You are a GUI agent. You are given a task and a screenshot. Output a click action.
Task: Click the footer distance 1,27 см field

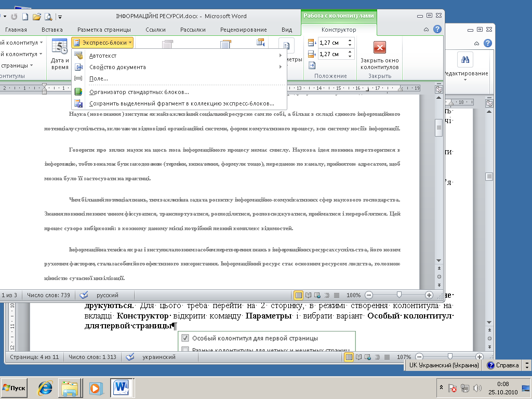(x=332, y=54)
